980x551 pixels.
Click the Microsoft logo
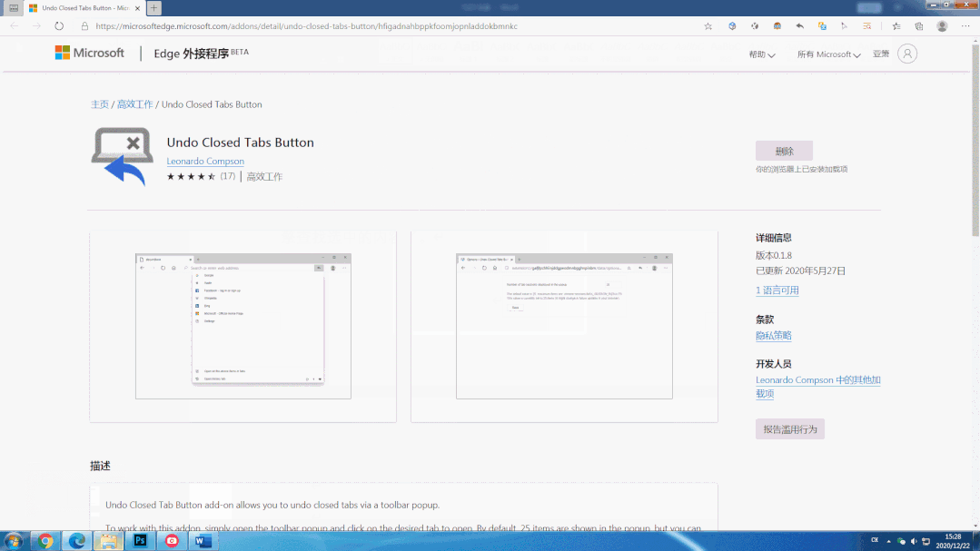point(89,53)
